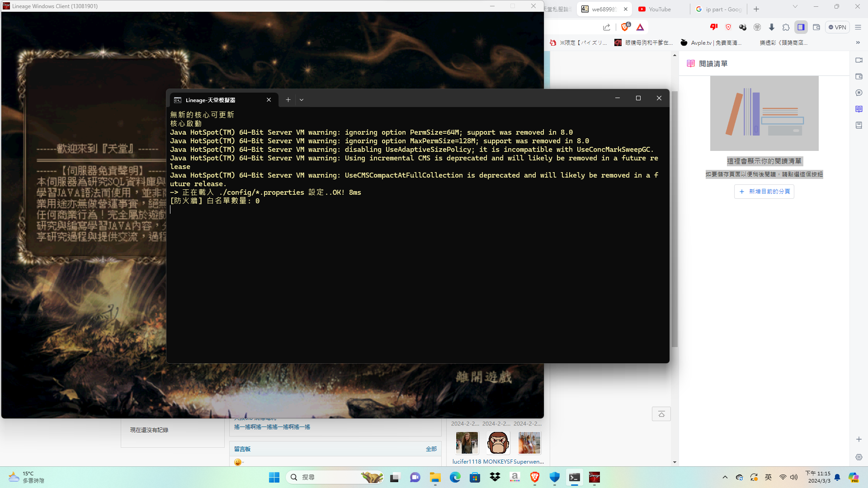Open the browser hamburger main menu

coord(858,27)
